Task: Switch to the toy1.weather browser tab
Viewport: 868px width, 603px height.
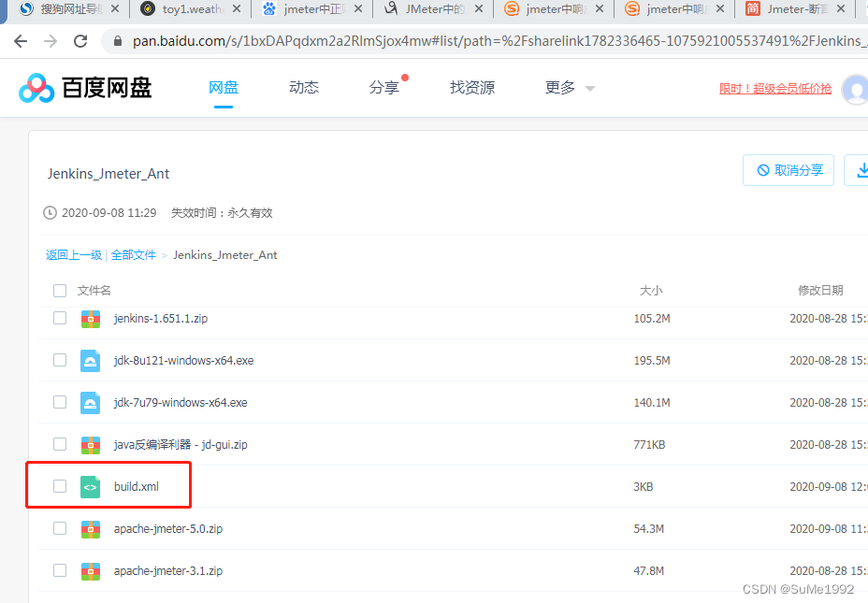Action: tap(193, 8)
